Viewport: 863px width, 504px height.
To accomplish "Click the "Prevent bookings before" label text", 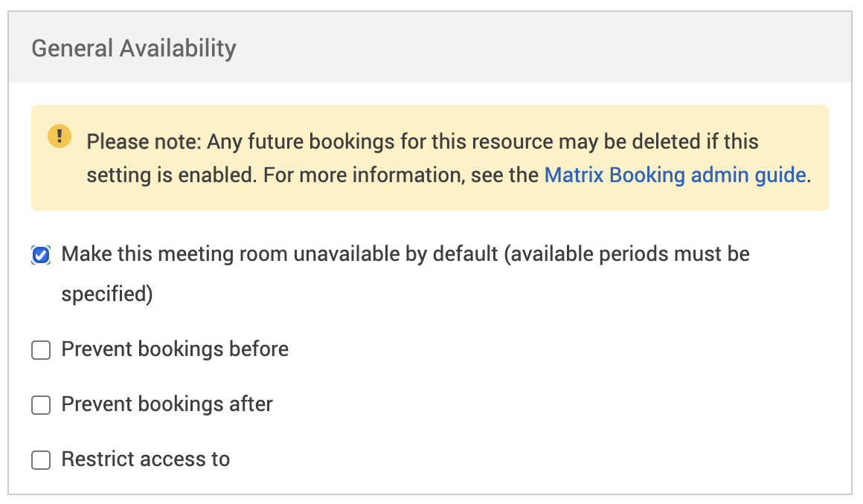I will tap(175, 349).
